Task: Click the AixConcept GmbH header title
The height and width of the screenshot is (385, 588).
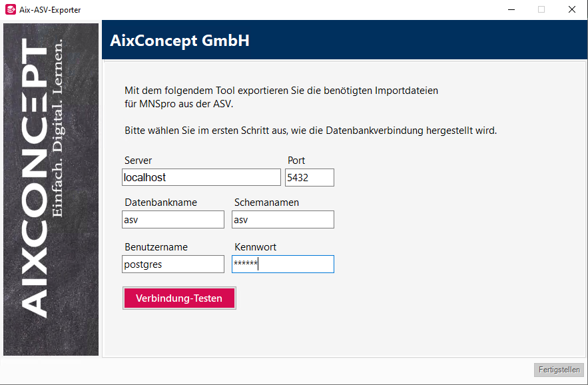Action: [x=180, y=41]
